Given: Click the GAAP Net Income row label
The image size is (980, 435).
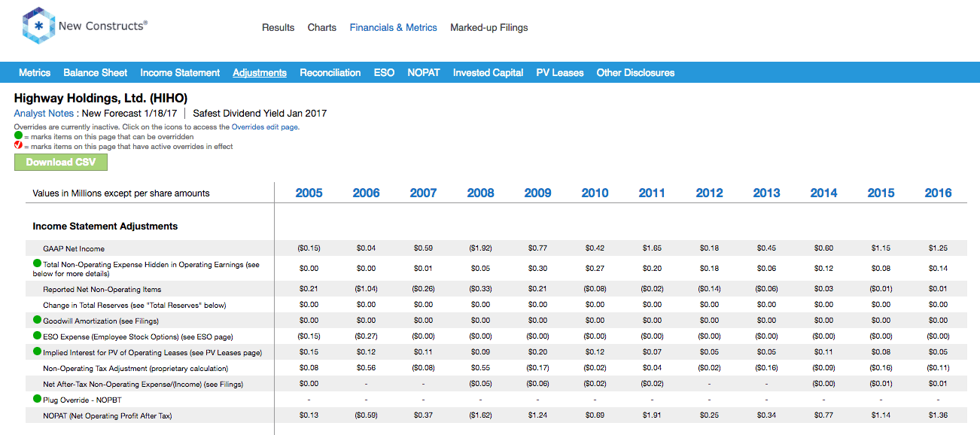Looking at the screenshot, I should click(74, 249).
